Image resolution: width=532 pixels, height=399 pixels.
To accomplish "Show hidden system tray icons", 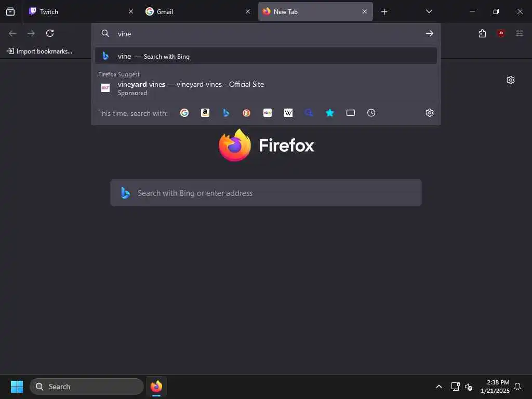I will point(438,387).
